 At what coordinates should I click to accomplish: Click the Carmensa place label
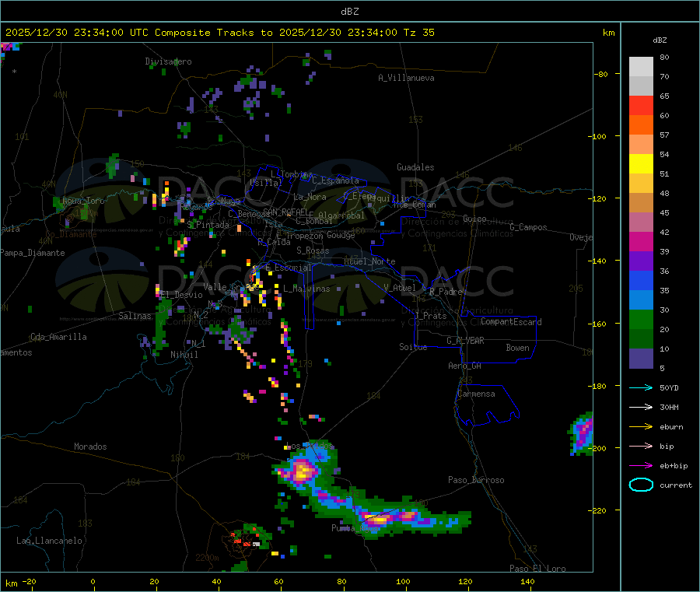476,394
